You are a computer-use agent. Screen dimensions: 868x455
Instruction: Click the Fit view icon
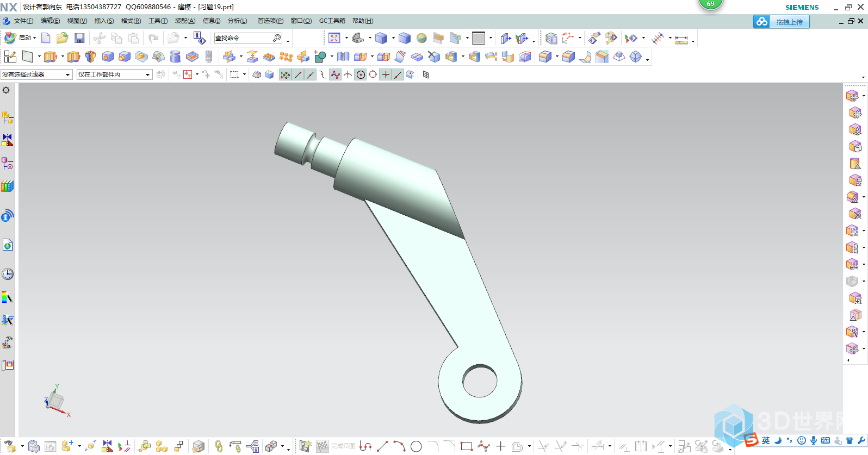pyautogui.click(x=334, y=38)
